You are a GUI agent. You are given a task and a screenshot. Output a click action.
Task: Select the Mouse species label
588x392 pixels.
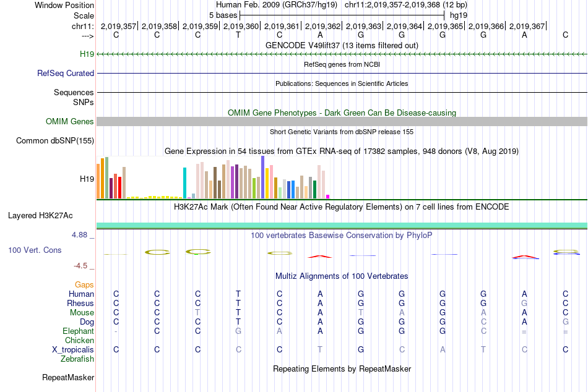(x=82, y=313)
